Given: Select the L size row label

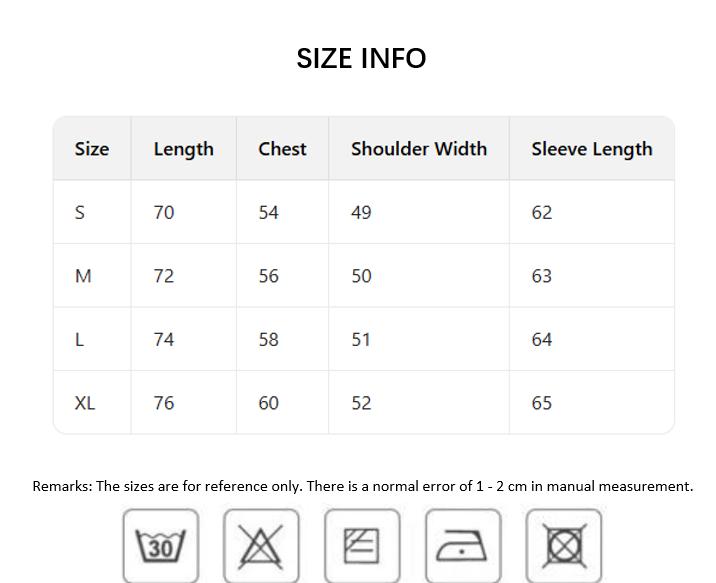Looking at the screenshot, I should click(79, 340).
